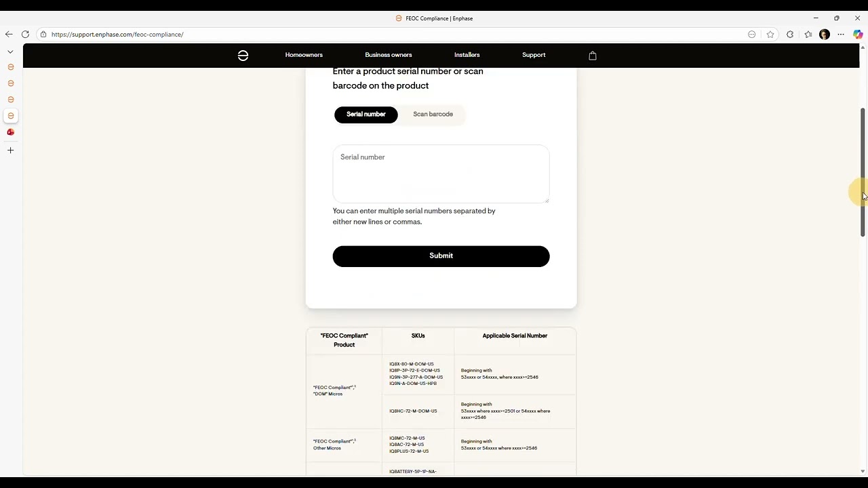Viewport: 868px width, 488px height.
Task: Click the Submit button
Action: pos(441,256)
